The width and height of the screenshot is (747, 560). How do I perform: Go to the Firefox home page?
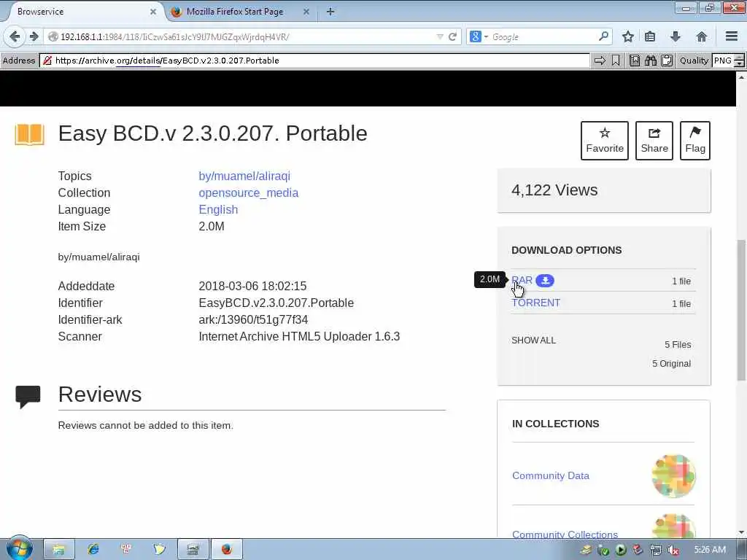point(701,36)
